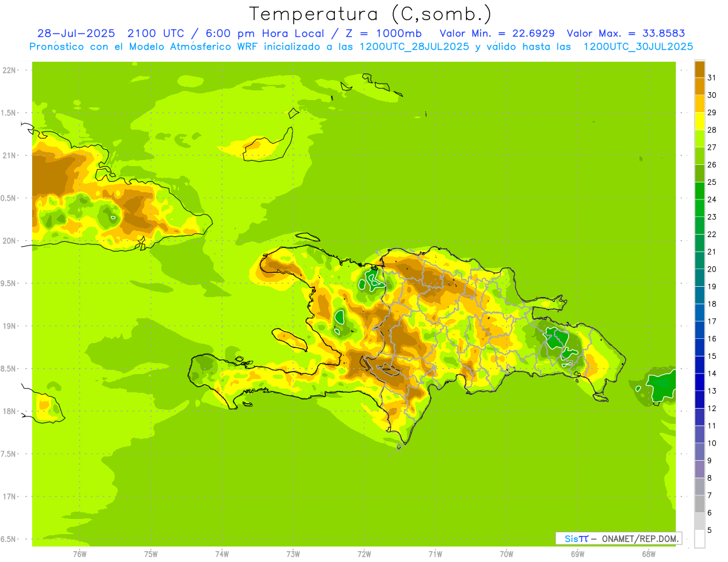Pick the orange legend swatch between 30 and 31
The width and height of the screenshot is (728, 562).
tap(699, 86)
